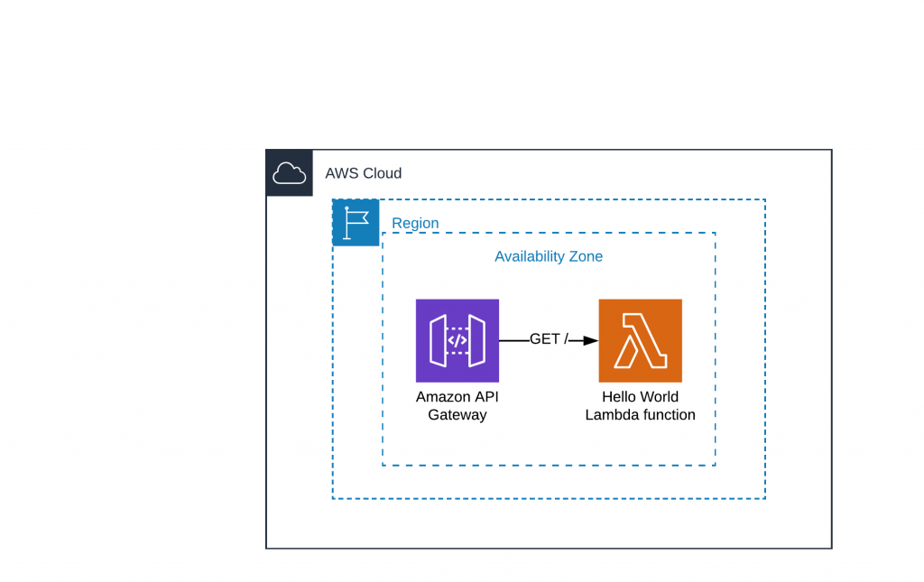Click the Region text label

click(x=415, y=223)
